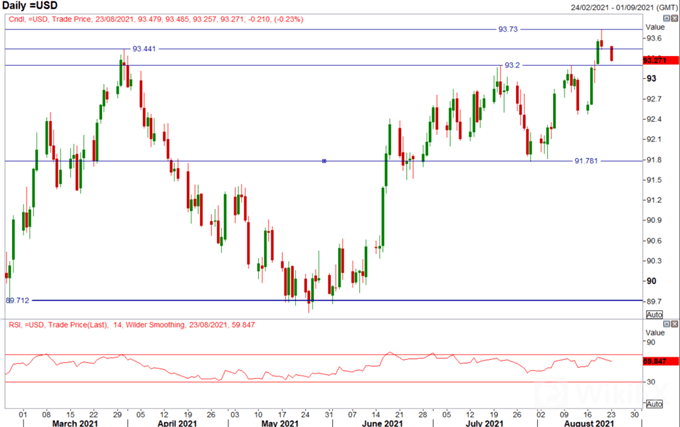Select the 93.73 horizontal resistance line label
Screen dimensions: 680x427
(x=507, y=29)
